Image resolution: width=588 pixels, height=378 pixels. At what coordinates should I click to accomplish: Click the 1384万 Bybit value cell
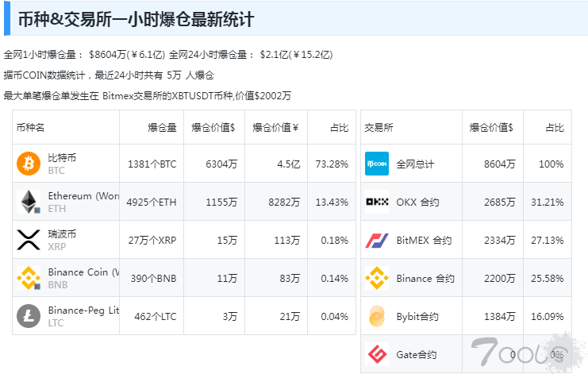pos(499,317)
